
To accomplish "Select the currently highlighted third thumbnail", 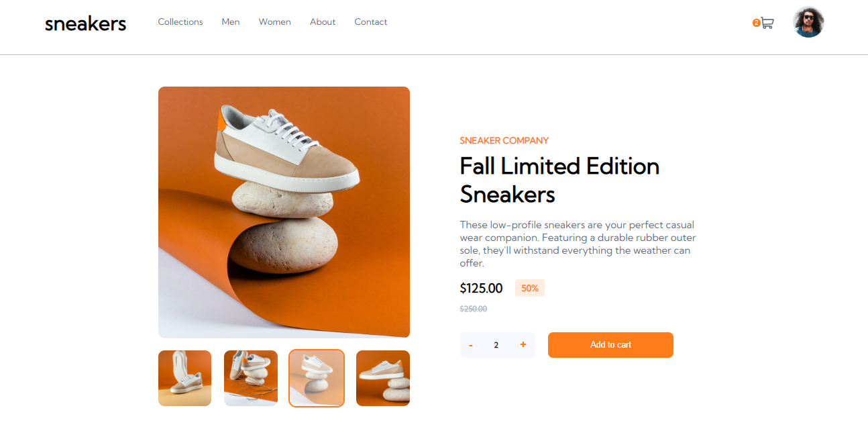I will pos(316,378).
